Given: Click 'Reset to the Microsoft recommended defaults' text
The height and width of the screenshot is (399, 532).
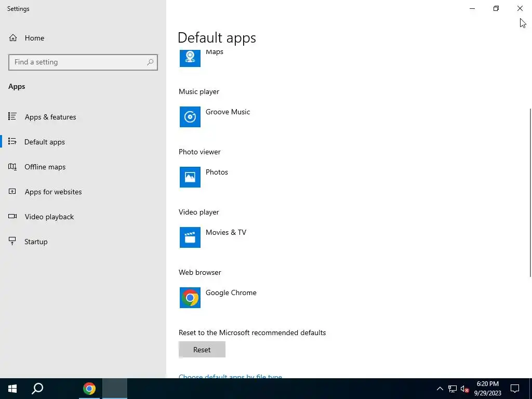Looking at the screenshot, I should (252, 332).
